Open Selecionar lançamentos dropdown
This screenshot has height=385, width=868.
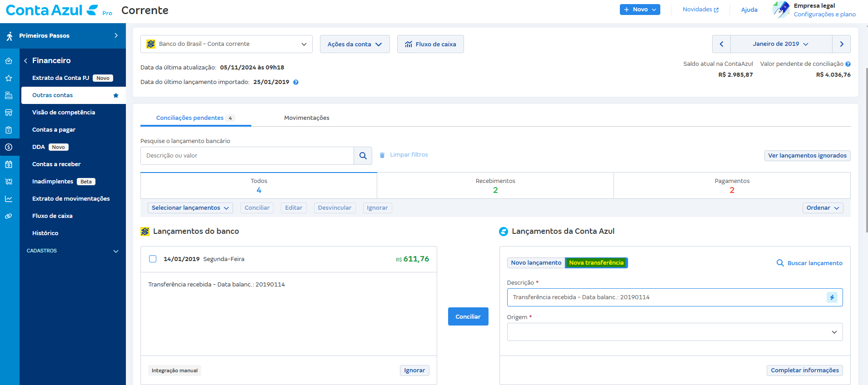[x=190, y=208]
